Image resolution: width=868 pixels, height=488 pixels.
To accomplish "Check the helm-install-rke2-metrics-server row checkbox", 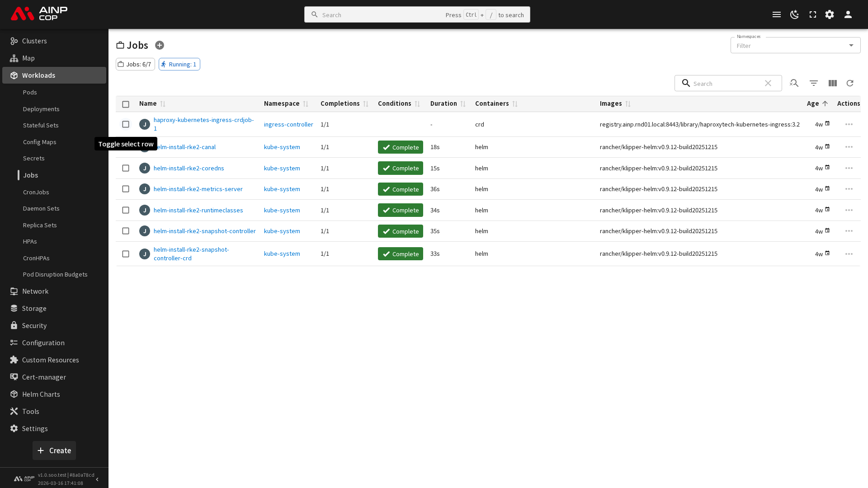I will [x=126, y=189].
